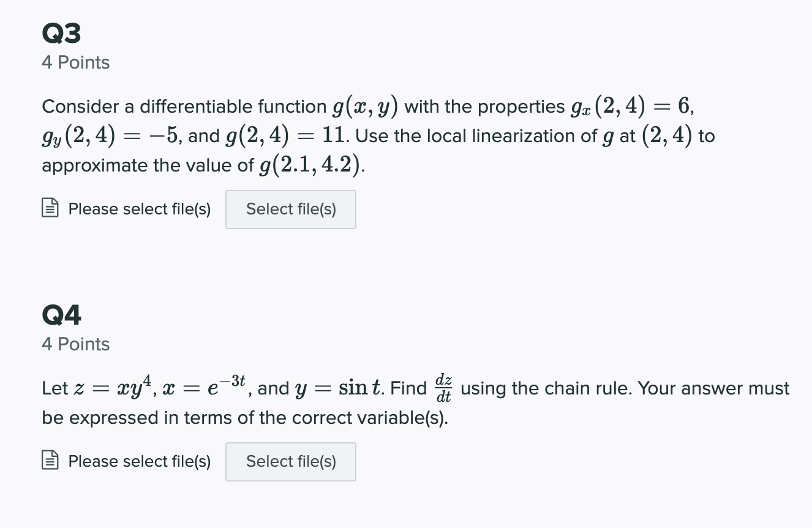The width and height of the screenshot is (812, 528).
Task: Click the dz/dt fraction in Q4's question
Action: [x=443, y=388]
